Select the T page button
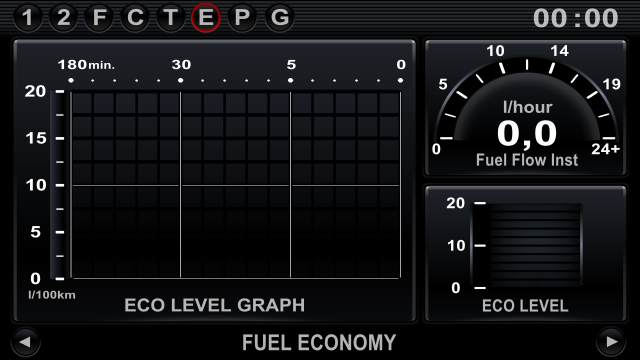This screenshot has width=640, height=360. 170,18
